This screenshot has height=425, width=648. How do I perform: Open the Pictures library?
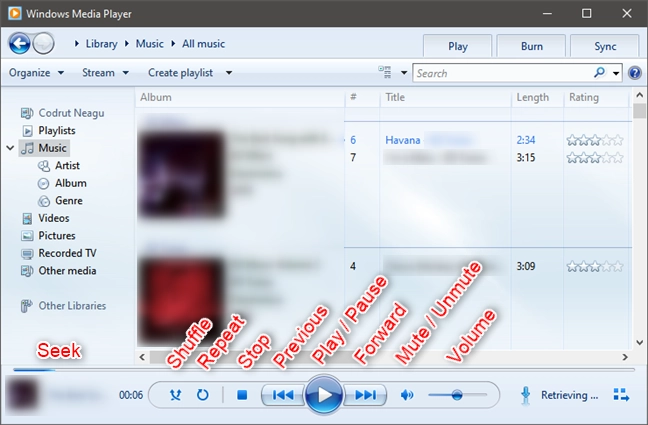48,236
